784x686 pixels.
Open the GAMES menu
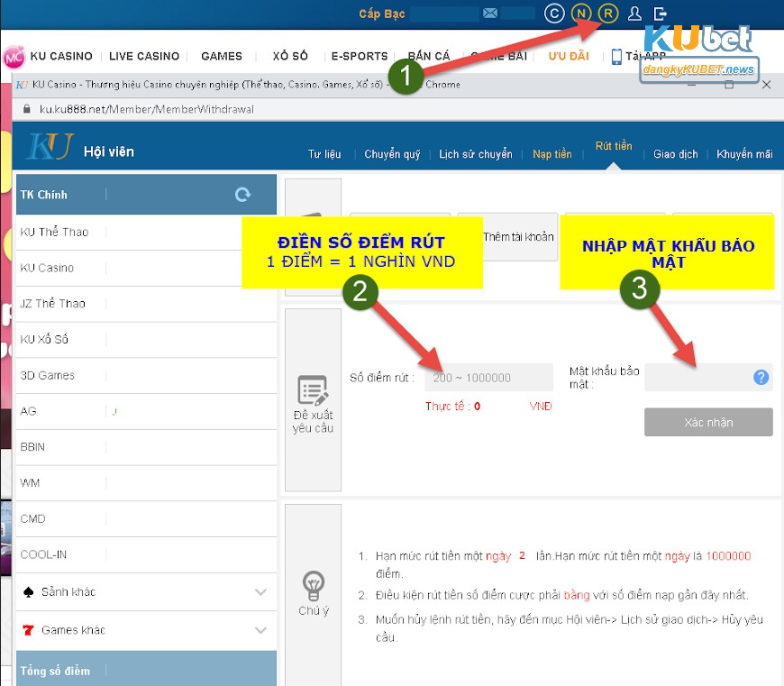[x=222, y=56]
